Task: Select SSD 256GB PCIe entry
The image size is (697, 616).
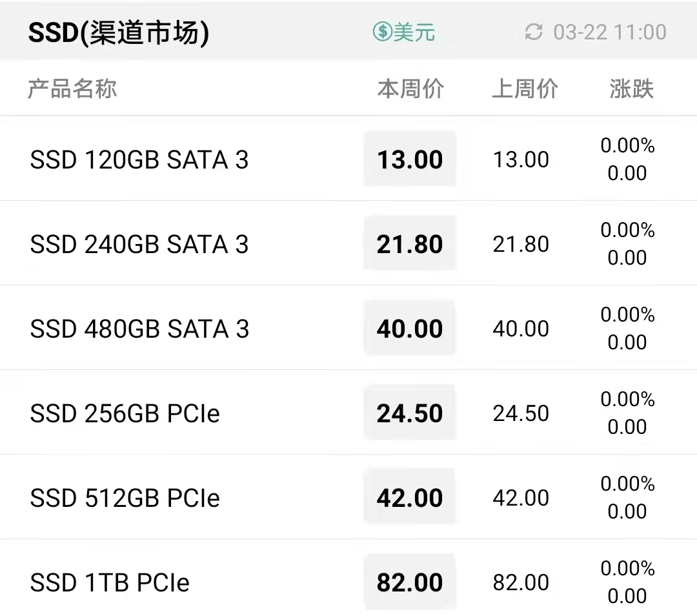Action: 348,413
